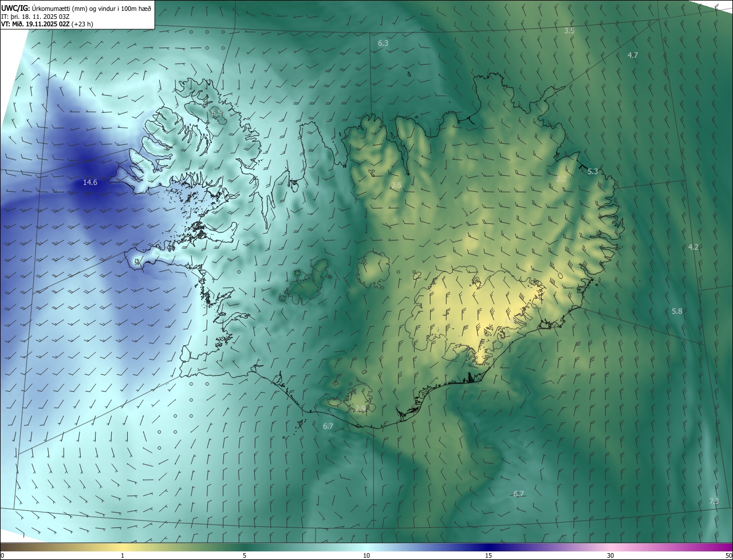
Task: Click the 3.5 value label
Action: [x=569, y=30]
